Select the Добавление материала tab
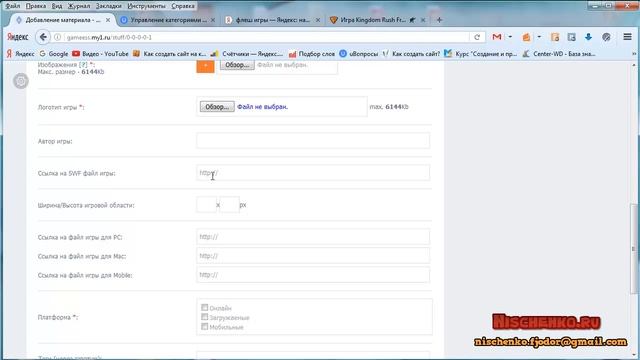Screen dimensions: 640x360 [x=62, y=20]
